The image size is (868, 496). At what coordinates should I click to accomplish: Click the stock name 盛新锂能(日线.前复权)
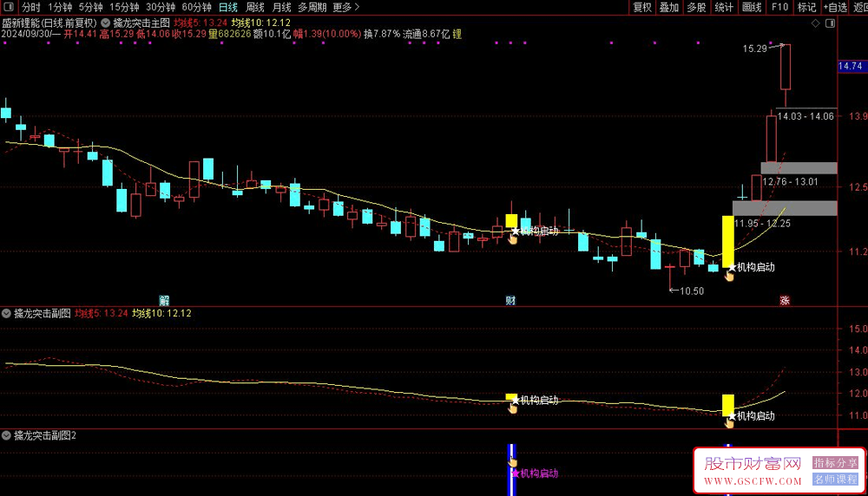click(x=49, y=23)
